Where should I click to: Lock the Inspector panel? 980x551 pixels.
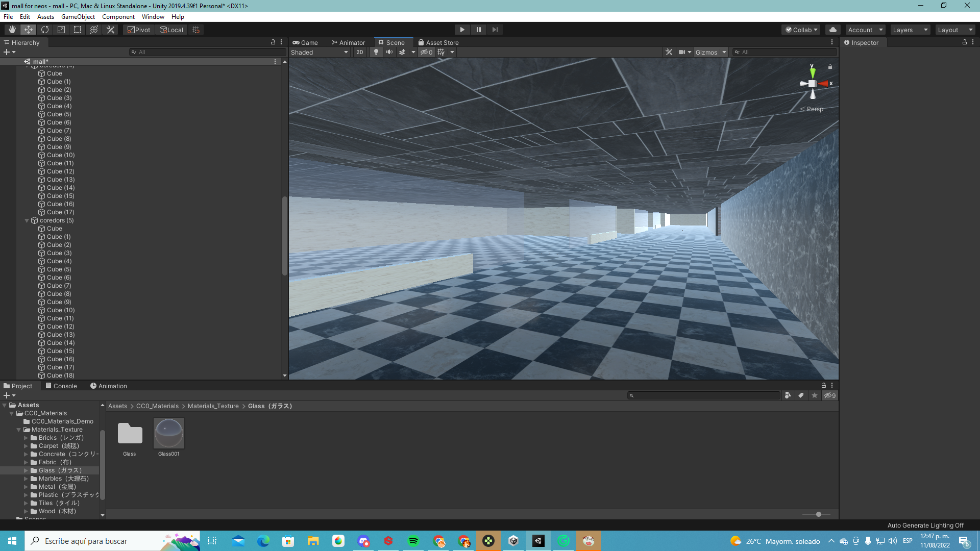coord(965,42)
